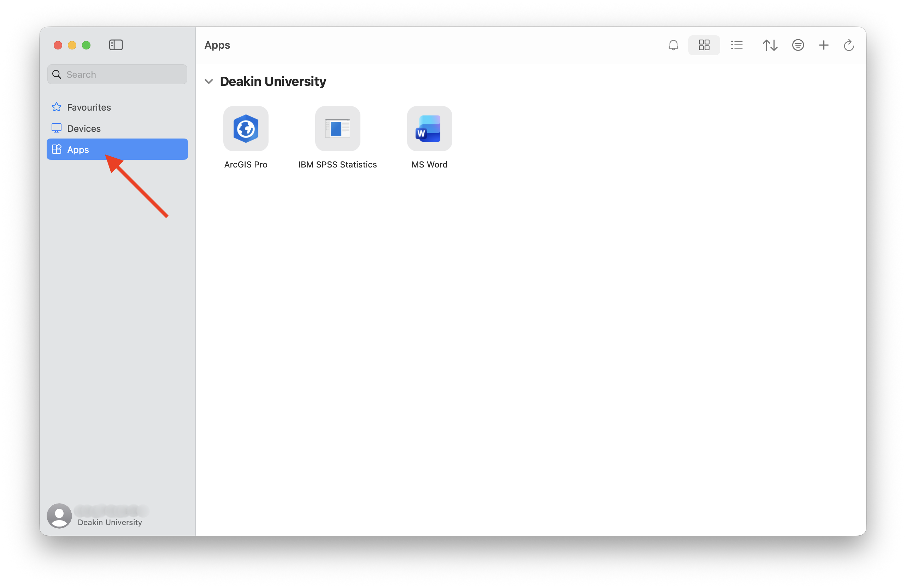Select grid view toggle button
This screenshot has height=588, width=906.
[x=704, y=45]
